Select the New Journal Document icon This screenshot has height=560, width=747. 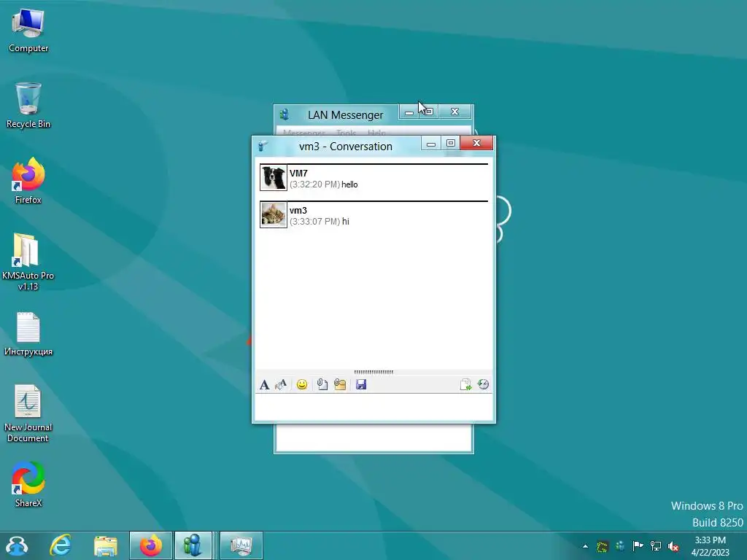pos(28,413)
